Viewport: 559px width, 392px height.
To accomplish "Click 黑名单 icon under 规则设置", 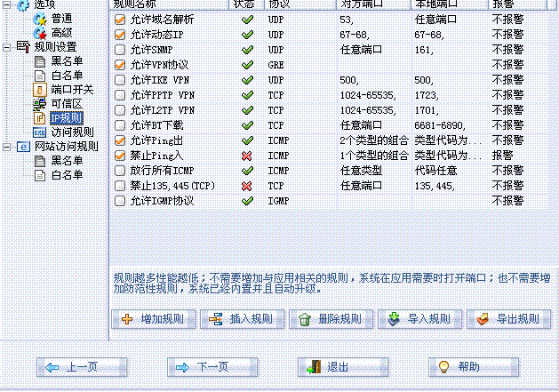I will point(40,61).
